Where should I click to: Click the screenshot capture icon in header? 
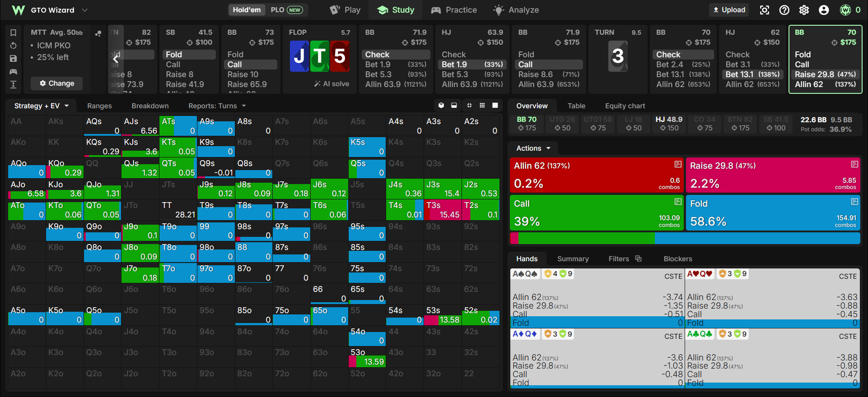pyautogui.click(x=765, y=10)
